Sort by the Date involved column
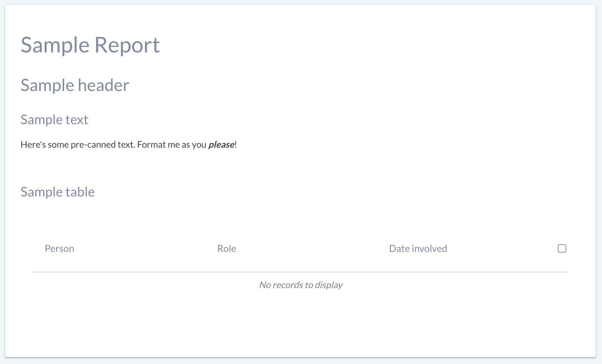This screenshot has width=602, height=364. point(418,249)
